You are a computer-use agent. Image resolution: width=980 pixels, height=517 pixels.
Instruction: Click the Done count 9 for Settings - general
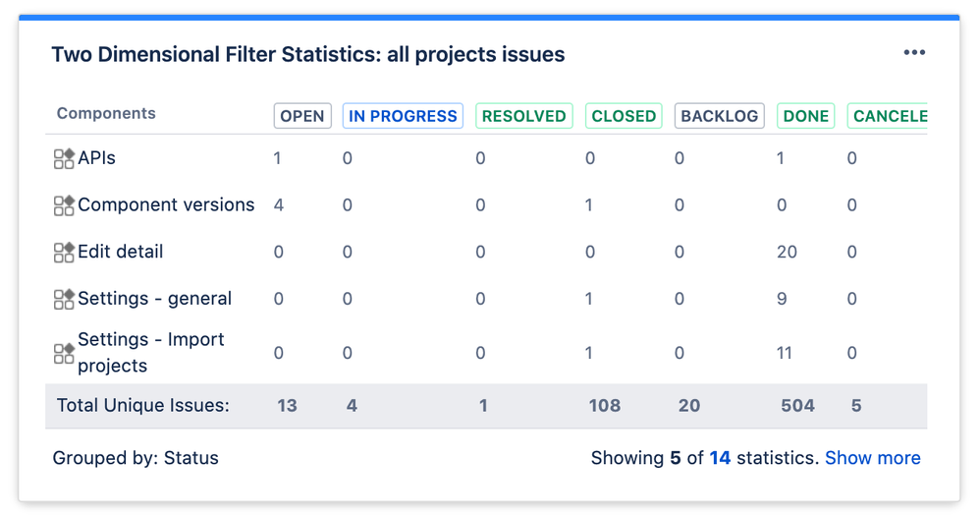(782, 299)
